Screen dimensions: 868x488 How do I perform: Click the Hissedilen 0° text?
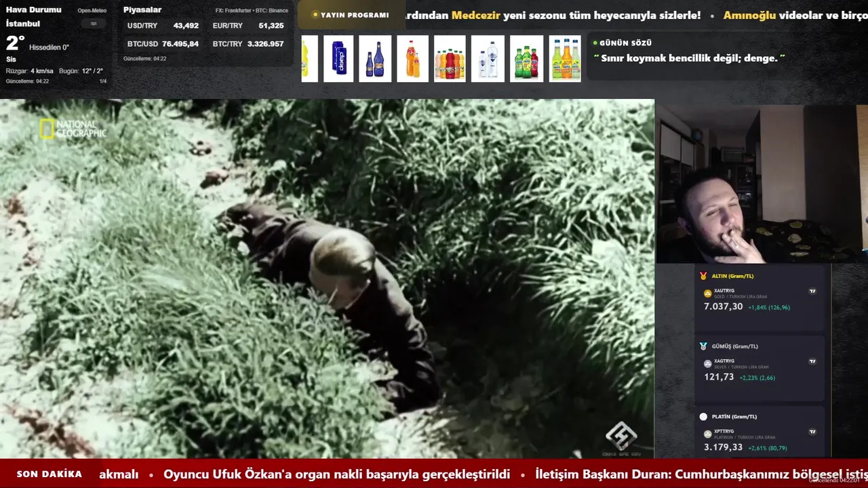click(49, 47)
